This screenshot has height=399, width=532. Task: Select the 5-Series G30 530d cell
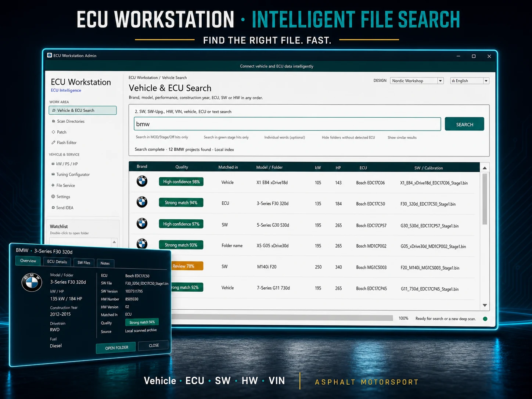pyautogui.click(x=273, y=225)
